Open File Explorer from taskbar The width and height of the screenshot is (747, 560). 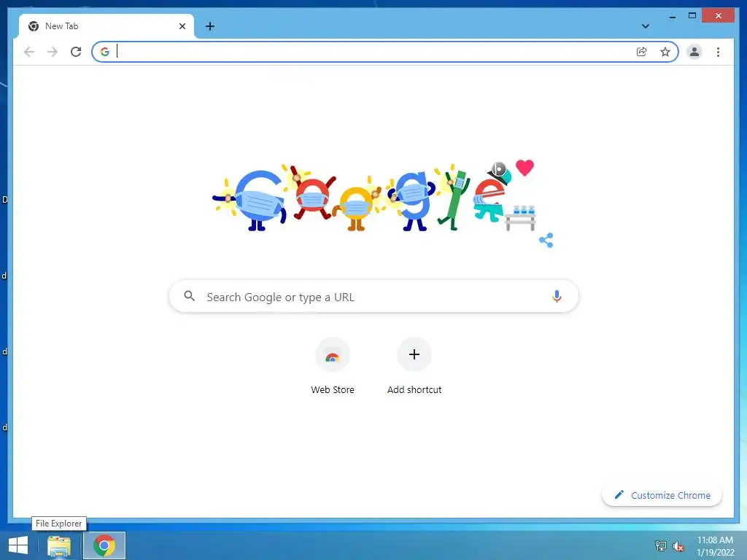tap(59, 545)
